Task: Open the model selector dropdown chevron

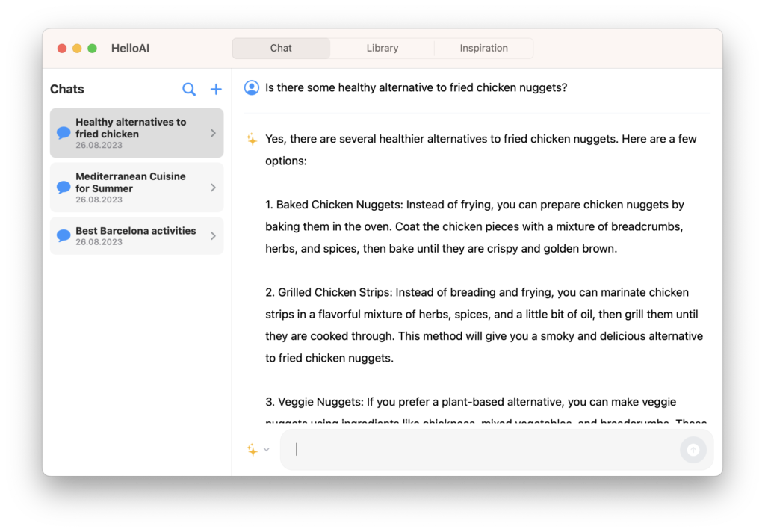Action: pyautogui.click(x=267, y=450)
